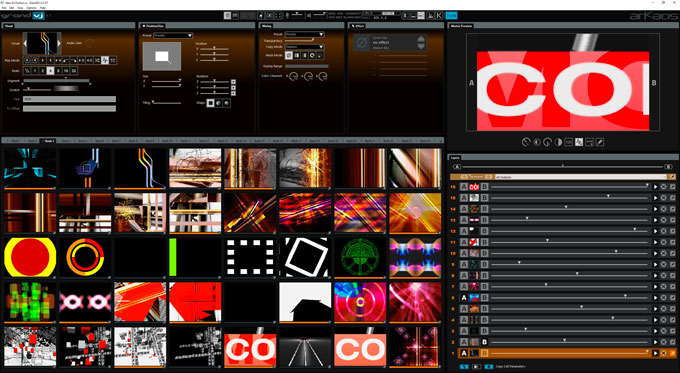Click the half-filled contrast icon under Master Preview

(x=558, y=142)
